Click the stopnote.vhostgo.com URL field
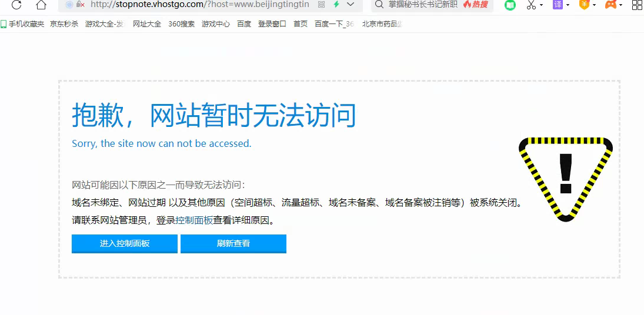 pyautogui.click(x=200, y=5)
